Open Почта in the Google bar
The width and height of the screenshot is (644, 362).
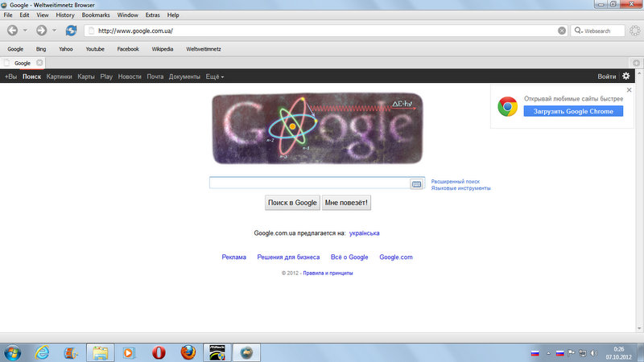(x=155, y=76)
